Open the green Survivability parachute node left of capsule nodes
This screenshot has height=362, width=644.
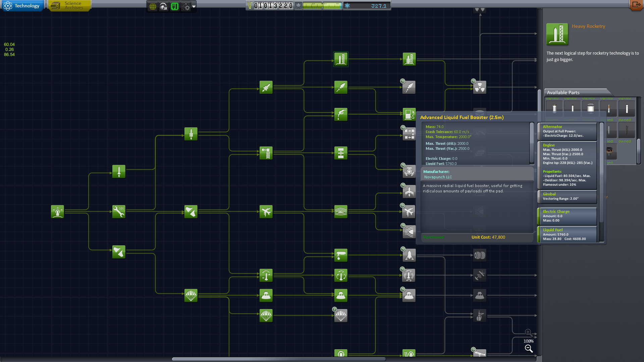191,296
